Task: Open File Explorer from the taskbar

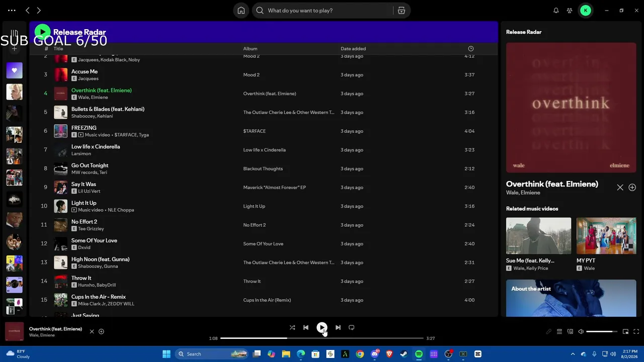Action: tap(286, 354)
